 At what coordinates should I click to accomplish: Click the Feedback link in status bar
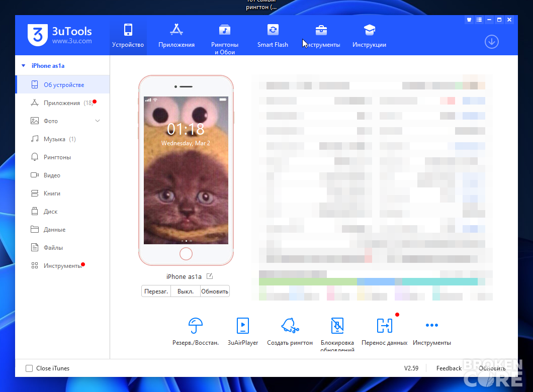449,368
